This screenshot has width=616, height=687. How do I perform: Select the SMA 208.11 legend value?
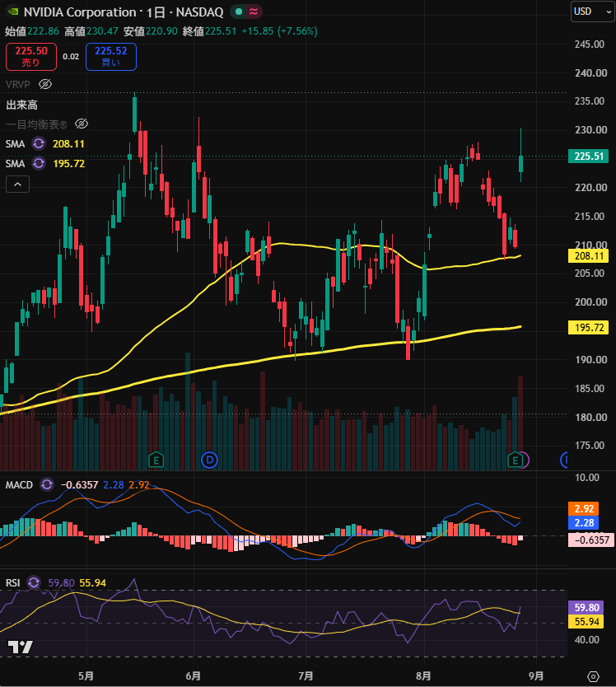coord(69,143)
